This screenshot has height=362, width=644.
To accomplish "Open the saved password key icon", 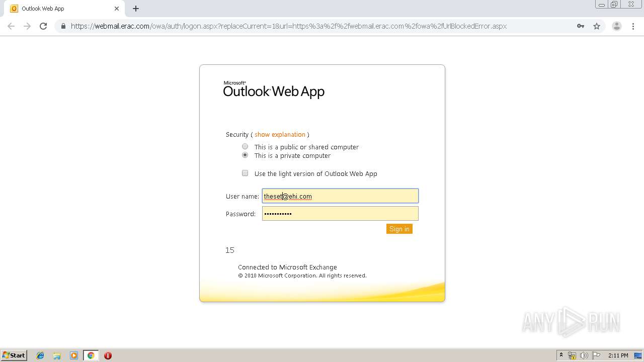I will [x=581, y=26].
